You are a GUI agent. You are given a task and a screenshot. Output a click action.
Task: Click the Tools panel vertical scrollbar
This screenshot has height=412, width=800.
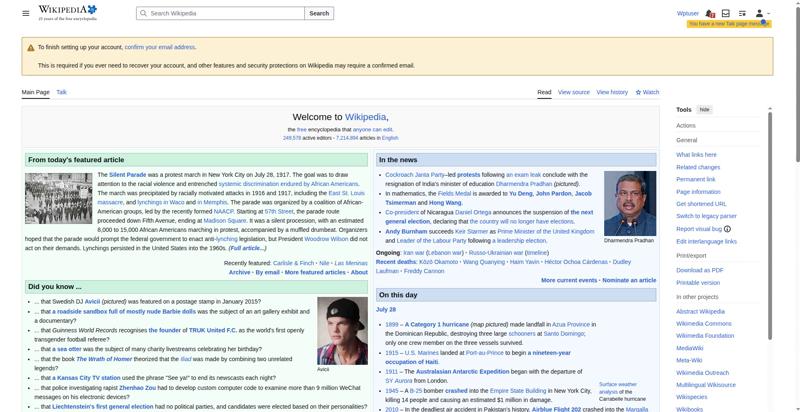point(770,224)
